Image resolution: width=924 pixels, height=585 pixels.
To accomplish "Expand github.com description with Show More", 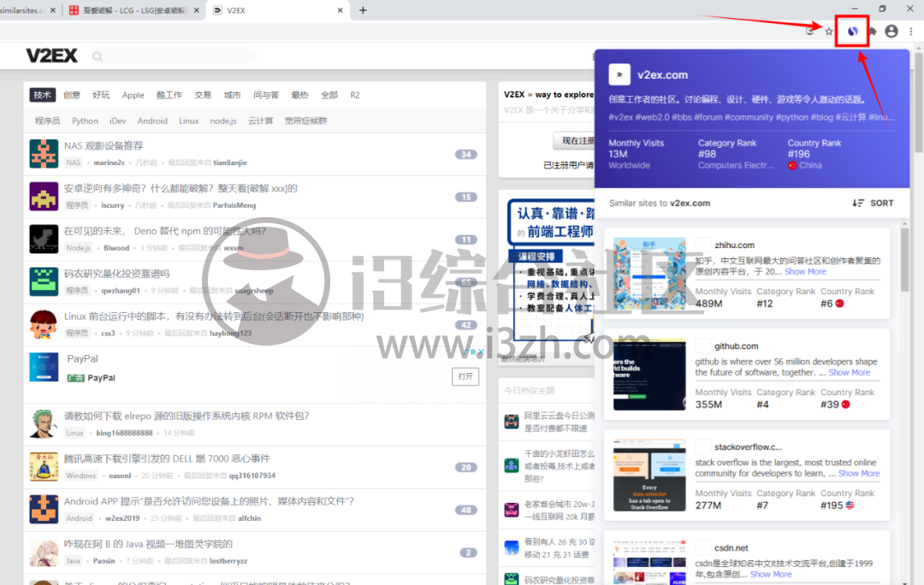I will [850, 372].
